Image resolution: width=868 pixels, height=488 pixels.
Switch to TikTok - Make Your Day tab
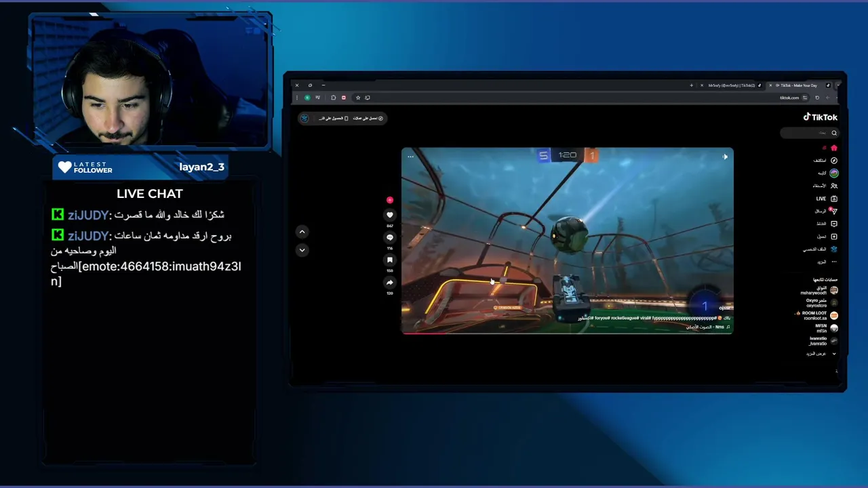click(x=800, y=85)
